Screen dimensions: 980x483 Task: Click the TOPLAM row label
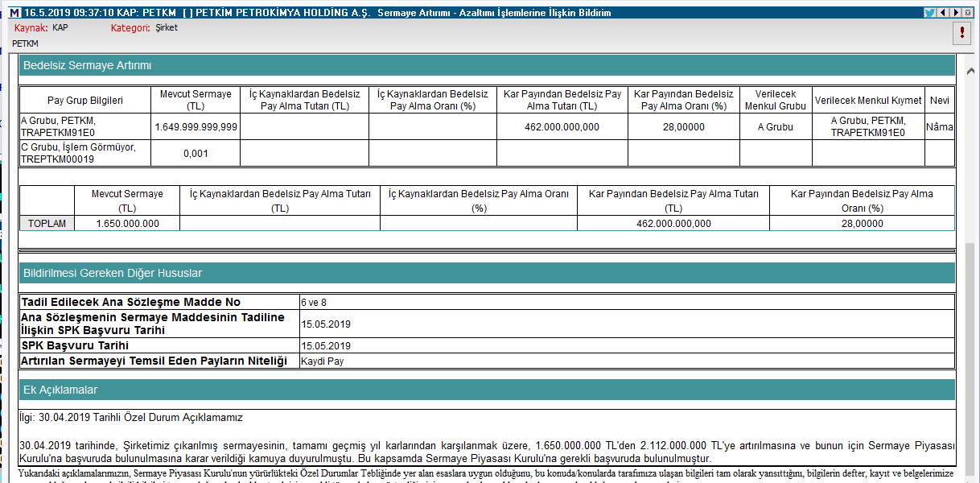[x=47, y=224]
